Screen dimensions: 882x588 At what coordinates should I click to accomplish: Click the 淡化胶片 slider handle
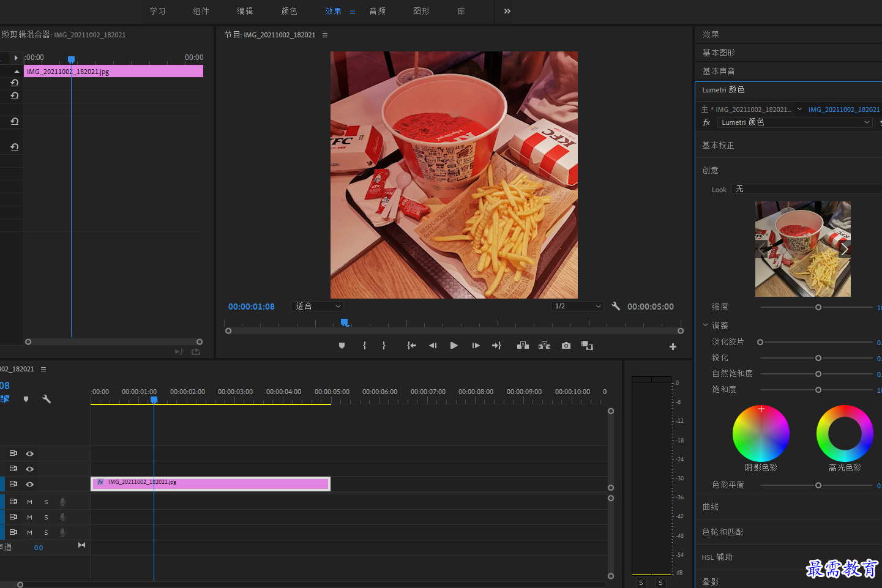click(x=760, y=342)
